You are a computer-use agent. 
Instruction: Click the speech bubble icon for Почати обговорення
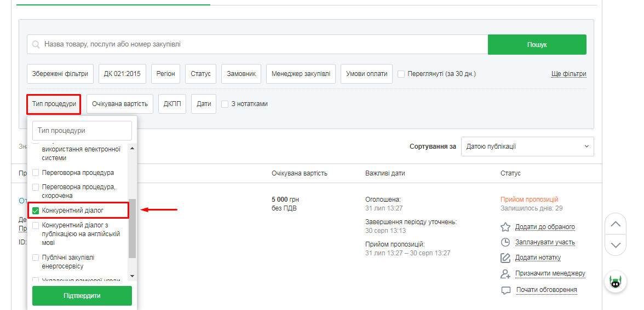coord(505,290)
